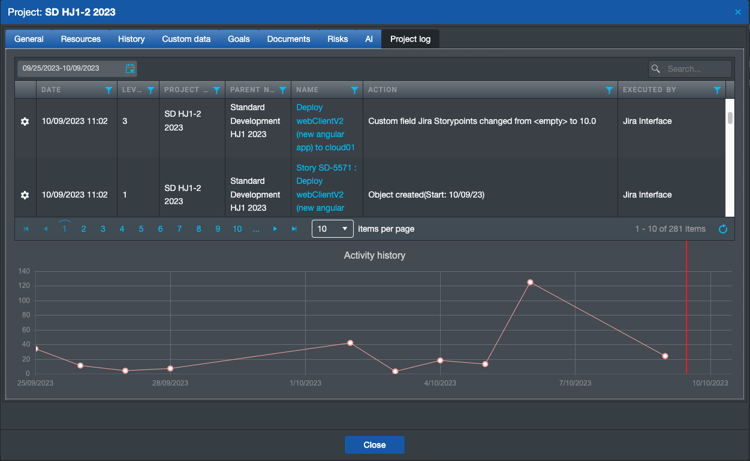Image resolution: width=750 pixels, height=461 pixels.
Task: Click gear icon for Storypoints changed row
Action: coord(25,122)
